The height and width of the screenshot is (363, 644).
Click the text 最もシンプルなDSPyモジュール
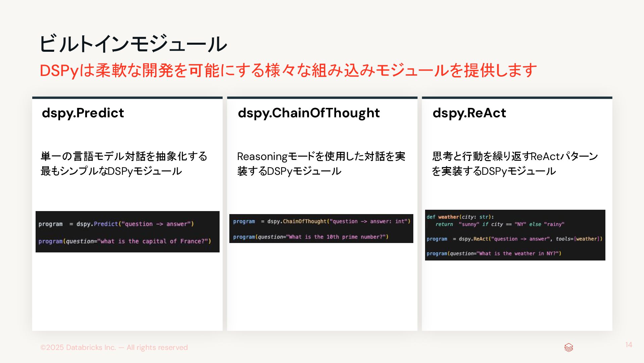(111, 171)
